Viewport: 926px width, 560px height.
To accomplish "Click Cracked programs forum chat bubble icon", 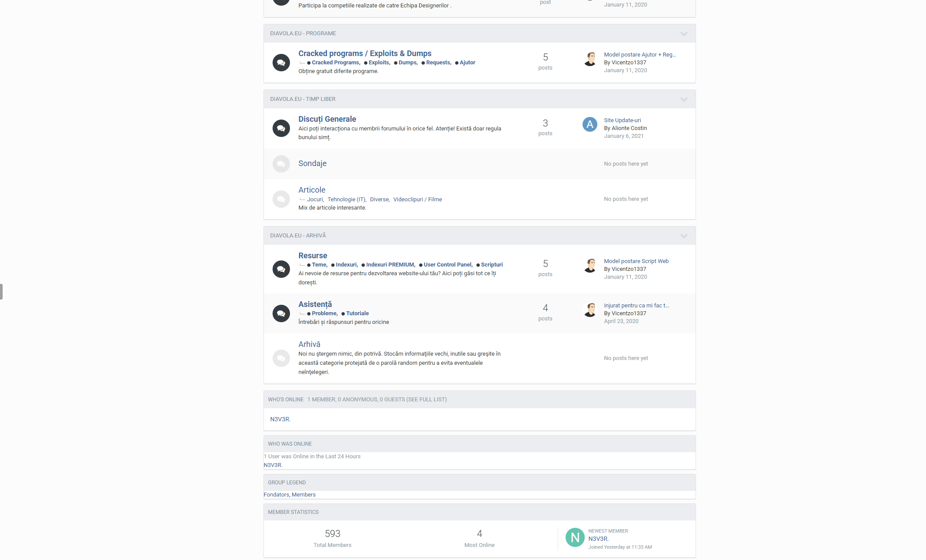I will coord(281,63).
